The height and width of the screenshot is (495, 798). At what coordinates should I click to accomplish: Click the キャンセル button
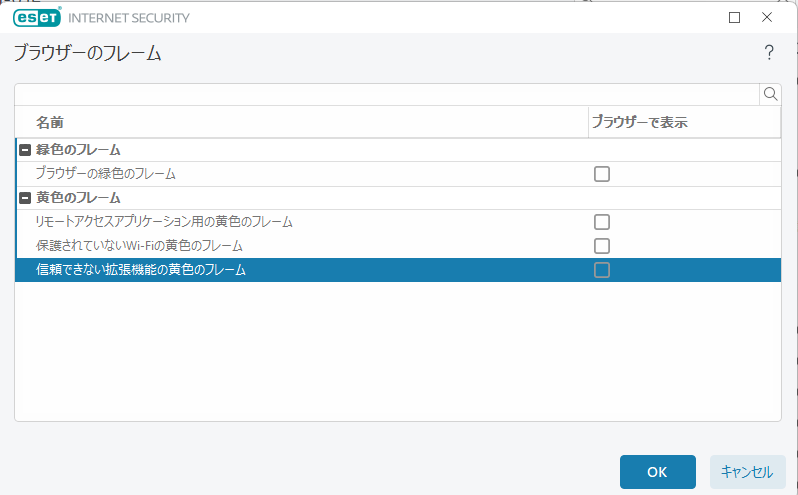pyautogui.click(x=747, y=472)
